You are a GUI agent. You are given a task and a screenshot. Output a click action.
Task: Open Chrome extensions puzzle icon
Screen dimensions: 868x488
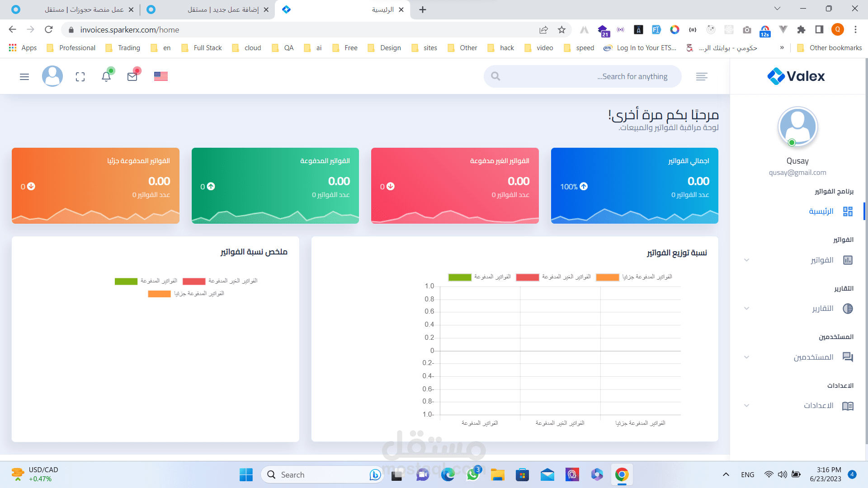(x=801, y=30)
